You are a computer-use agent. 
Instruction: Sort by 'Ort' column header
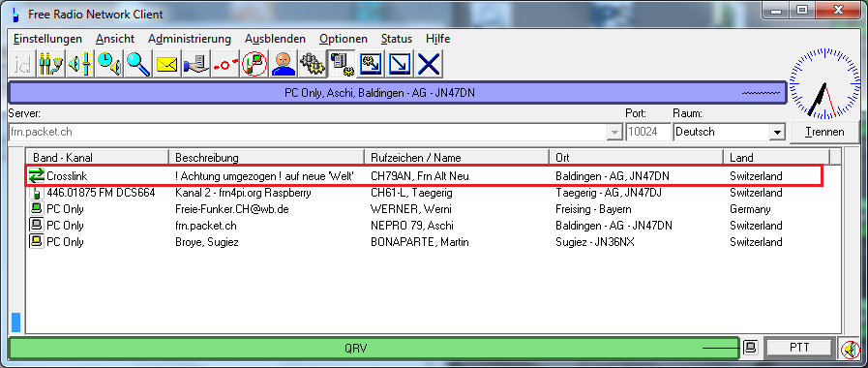click(x=636, y=158)
